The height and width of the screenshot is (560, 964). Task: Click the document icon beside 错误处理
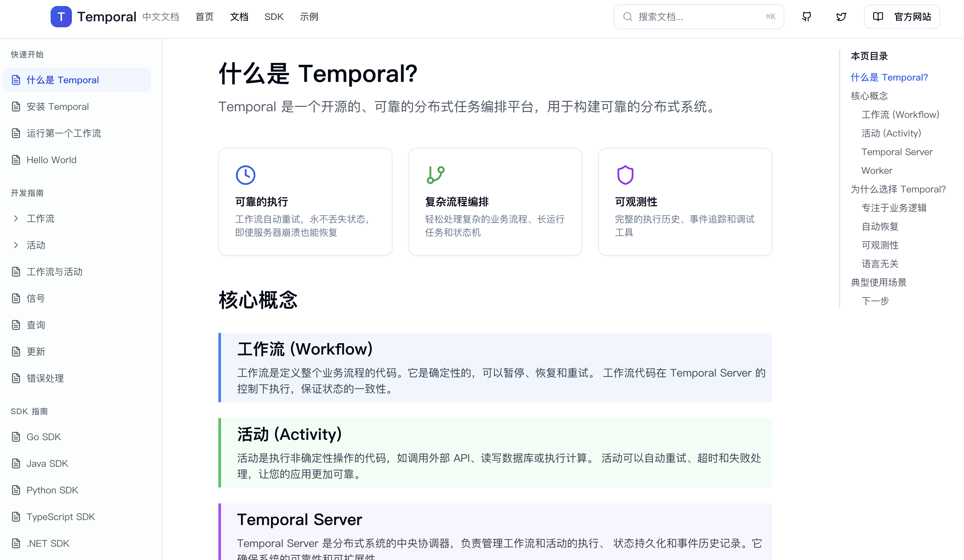click(16, 378)
